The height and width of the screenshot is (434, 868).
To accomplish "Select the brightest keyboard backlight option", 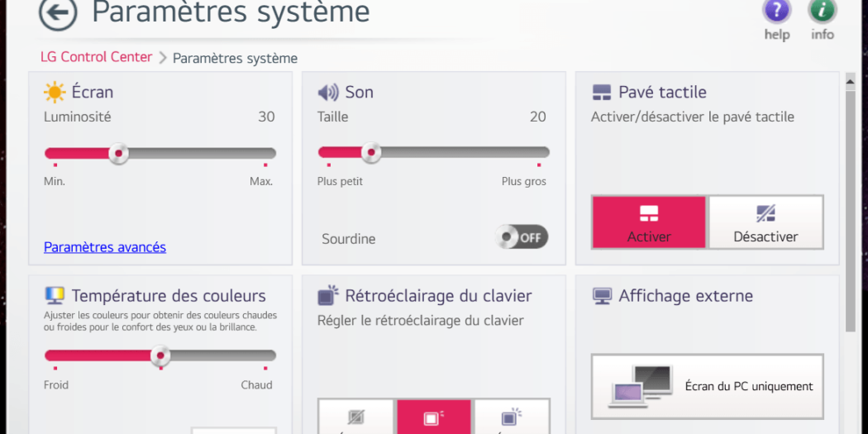I will [512, 417].
